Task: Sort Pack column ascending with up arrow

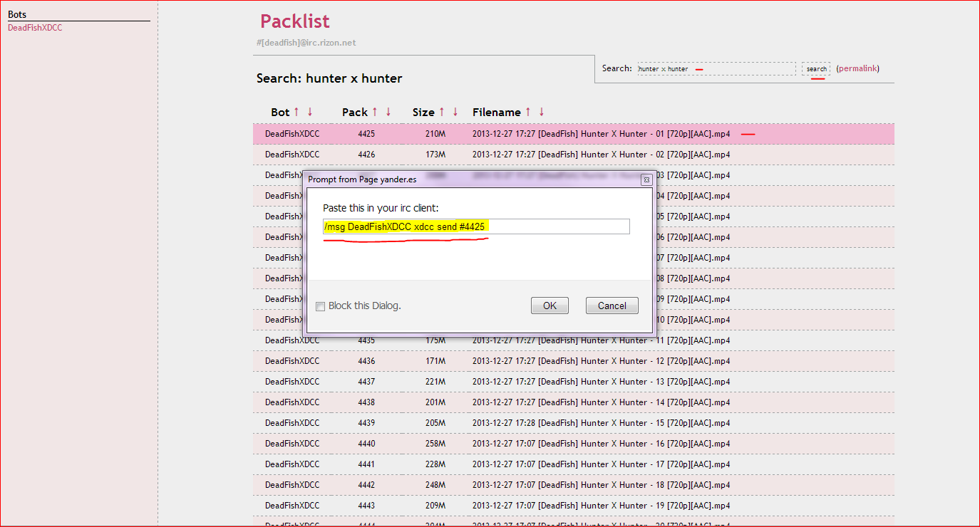Action: (375, 112)
